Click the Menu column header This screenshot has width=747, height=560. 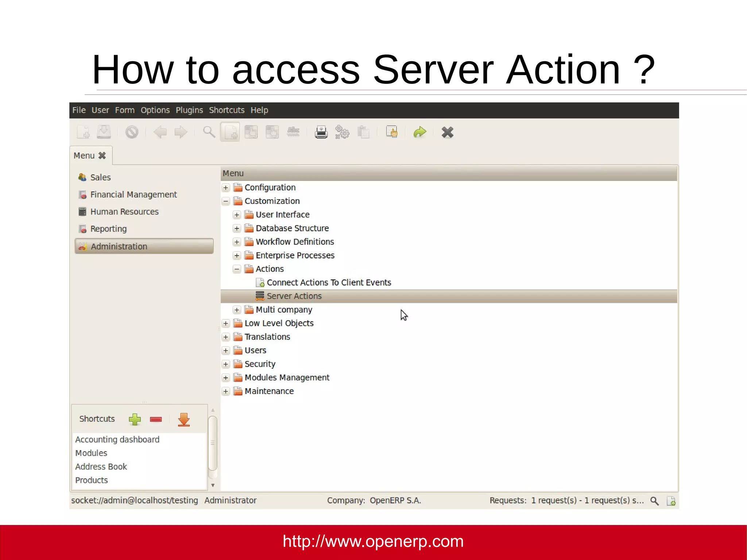click(449, 173)
